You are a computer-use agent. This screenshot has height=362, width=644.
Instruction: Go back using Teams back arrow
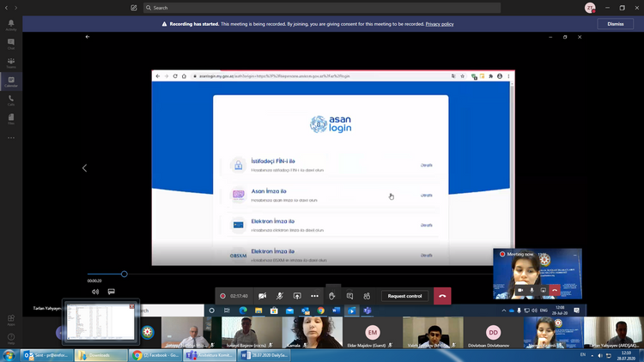[x=6, y=8]
